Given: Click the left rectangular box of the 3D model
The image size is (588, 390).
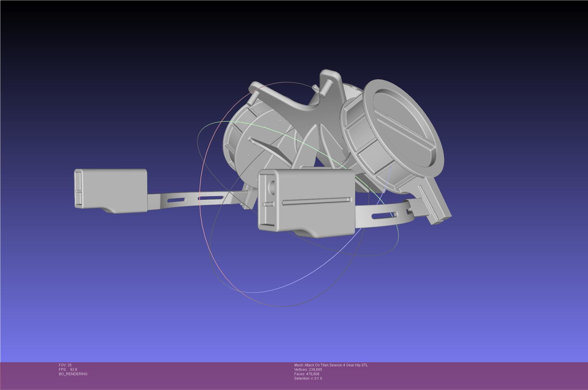Looking at the screenshot, I should tap(111, 191).
